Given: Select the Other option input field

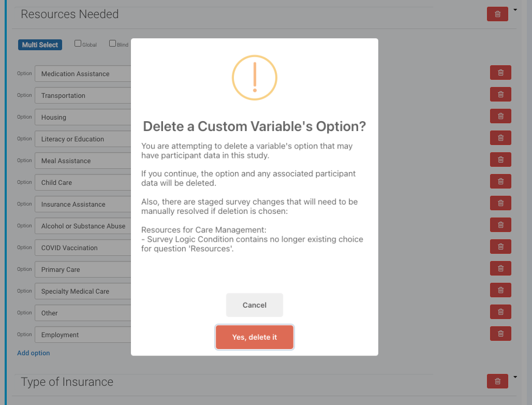Looking at the screenshot, I should coord(83,313).
